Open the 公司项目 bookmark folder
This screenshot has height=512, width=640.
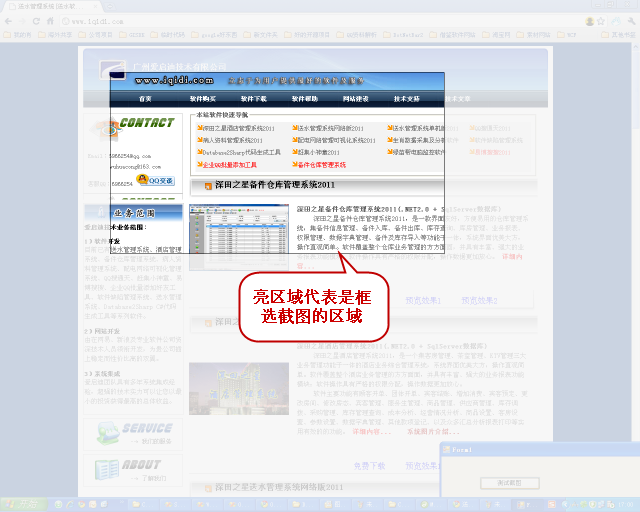[95, 35]
